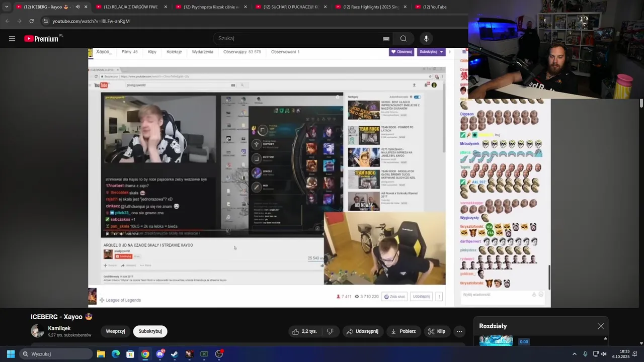Reload the current page

[32, 21]
